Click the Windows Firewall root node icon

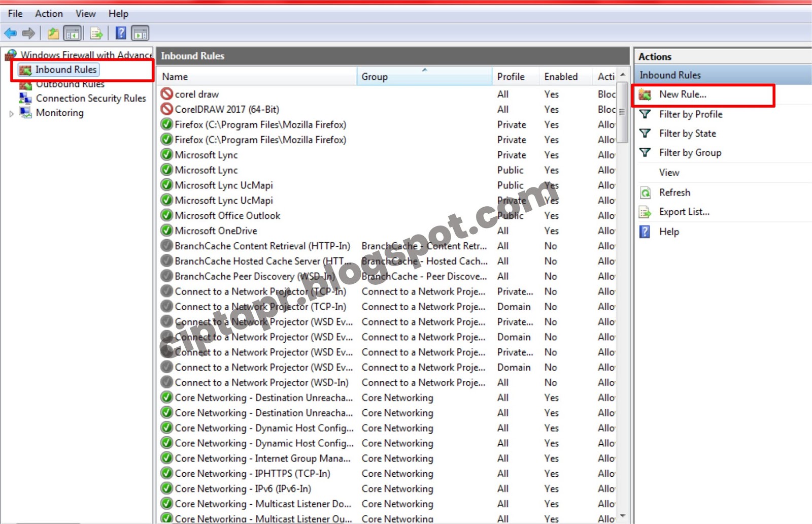[x=11, y=55]
